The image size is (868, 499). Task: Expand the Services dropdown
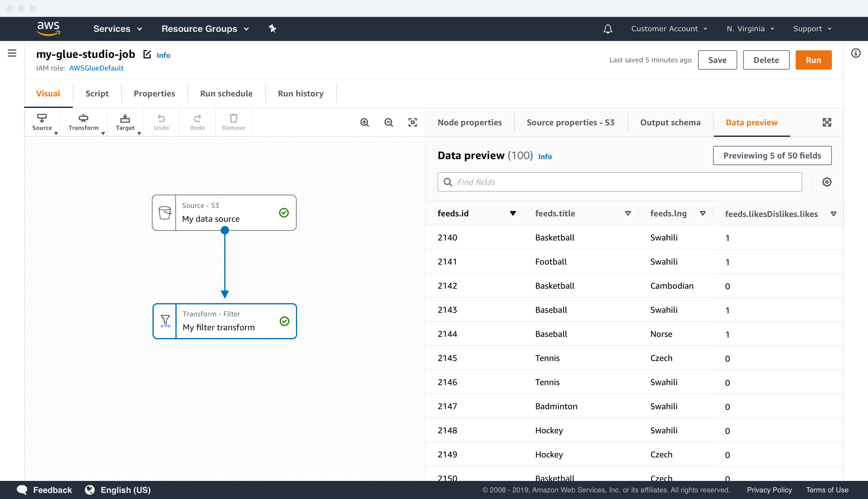click(x=118, y=29)
